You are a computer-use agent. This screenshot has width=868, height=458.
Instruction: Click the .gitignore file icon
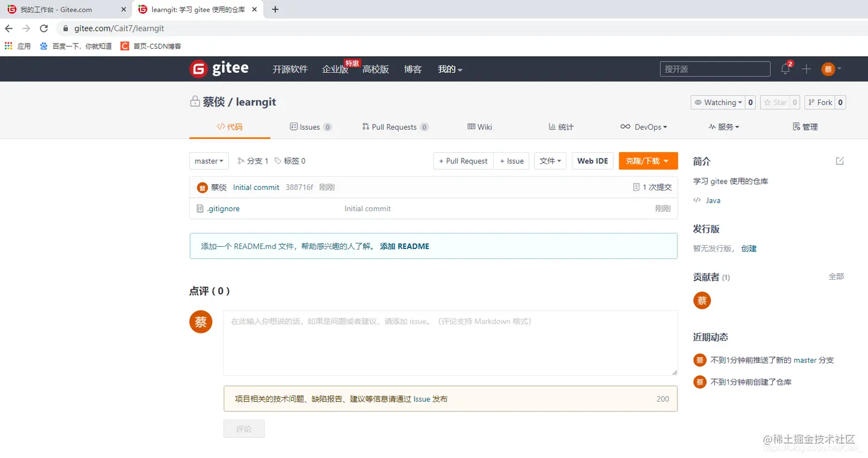(x=200, y=208)
